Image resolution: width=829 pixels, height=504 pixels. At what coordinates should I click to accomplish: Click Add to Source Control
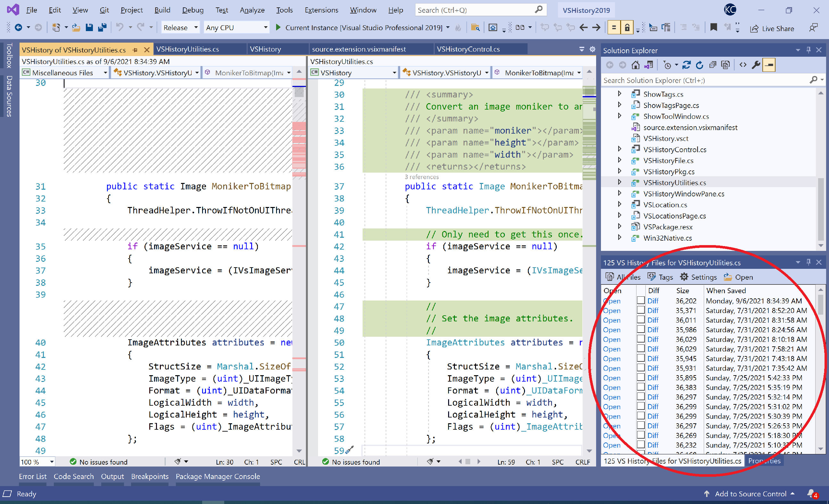[750, 493]
